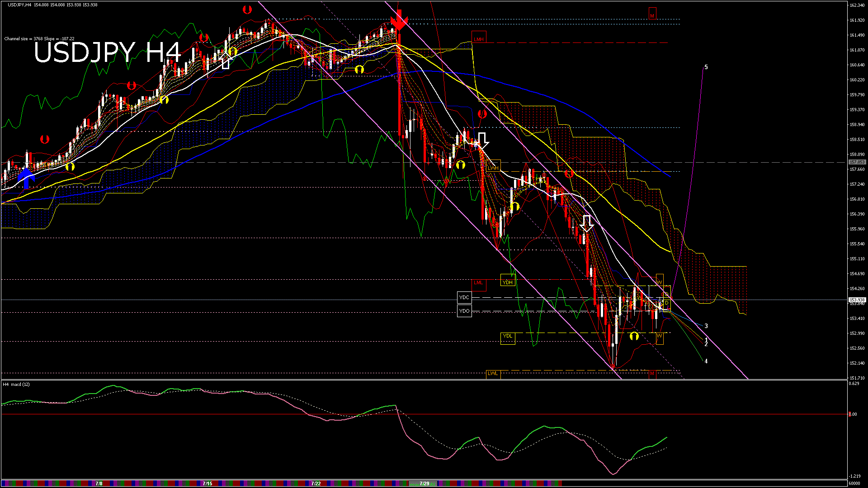Click the YDO label box

[464, 311]
